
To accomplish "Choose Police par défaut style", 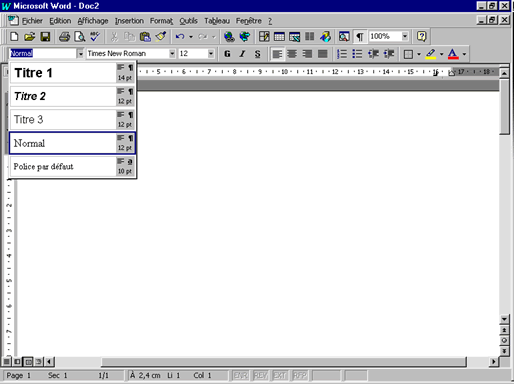I will click(x=72, y=166).
